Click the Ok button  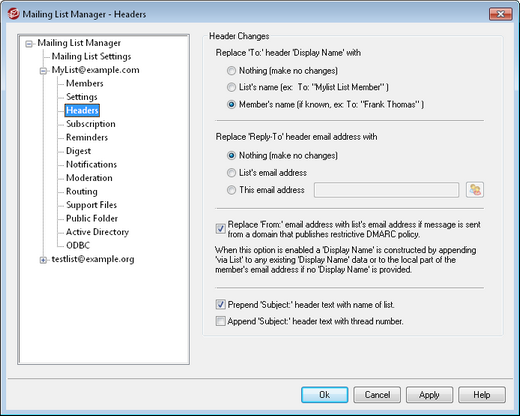coord(325,395)
